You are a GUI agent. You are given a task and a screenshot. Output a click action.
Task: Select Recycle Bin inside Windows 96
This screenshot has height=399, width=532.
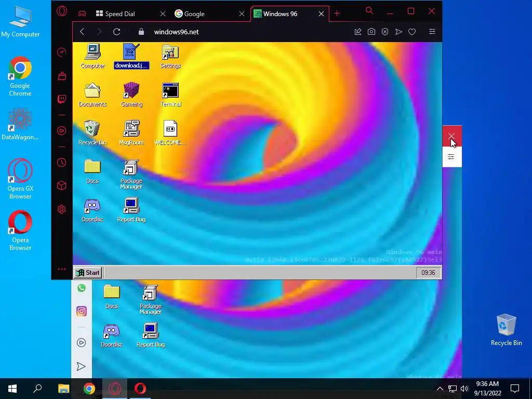point(92,133)
